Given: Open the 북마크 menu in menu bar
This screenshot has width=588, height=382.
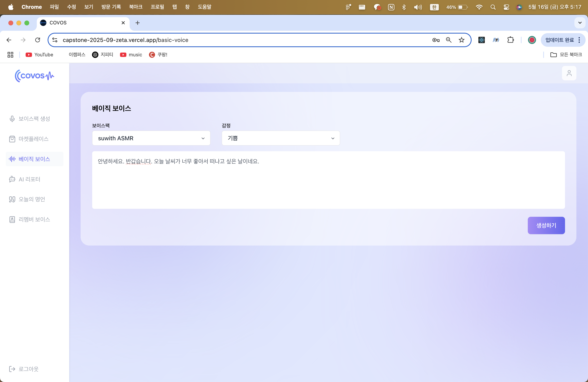Looking at the screenshot, I should [136, 7].
